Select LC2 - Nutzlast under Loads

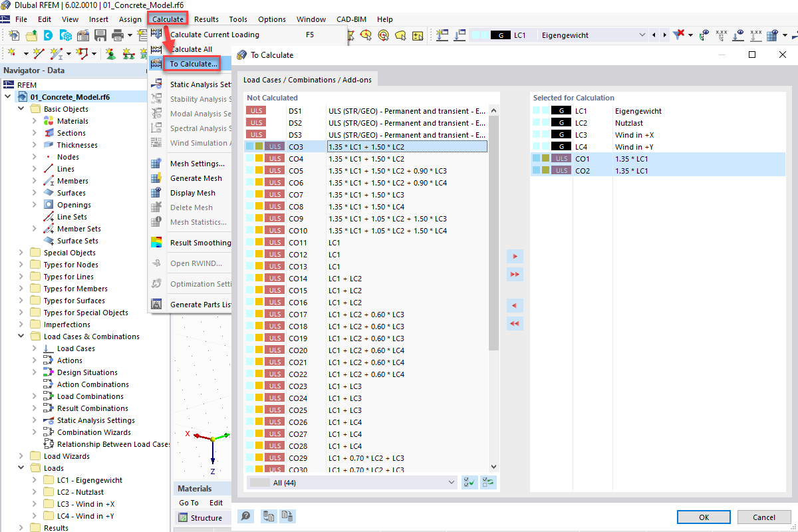coord(80,492)
